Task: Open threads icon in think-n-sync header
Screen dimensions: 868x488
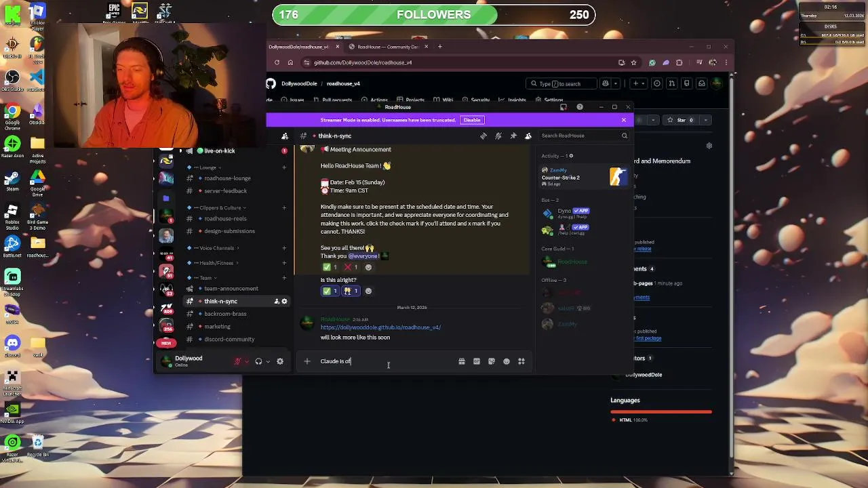Action: (x=484, y=136)
